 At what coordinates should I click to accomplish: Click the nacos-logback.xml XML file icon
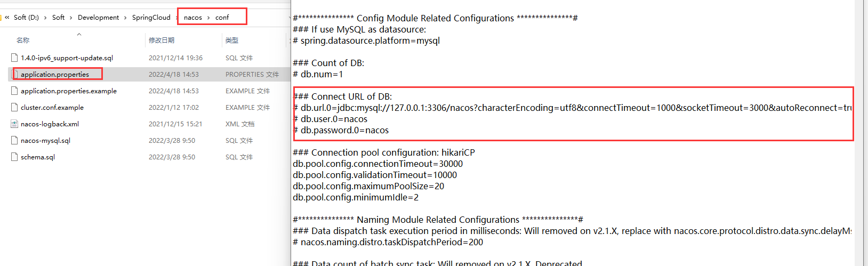click(14, 124)
